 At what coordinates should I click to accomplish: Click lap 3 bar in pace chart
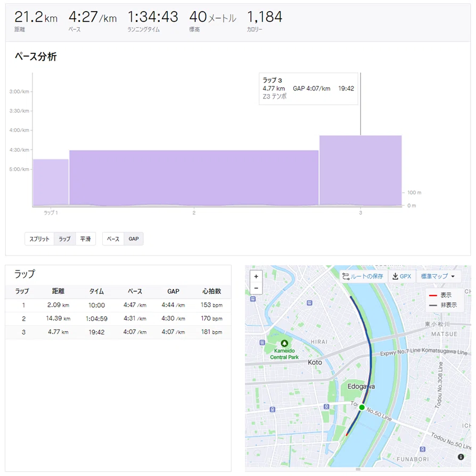pyautogui.click(x=360, y=170)
